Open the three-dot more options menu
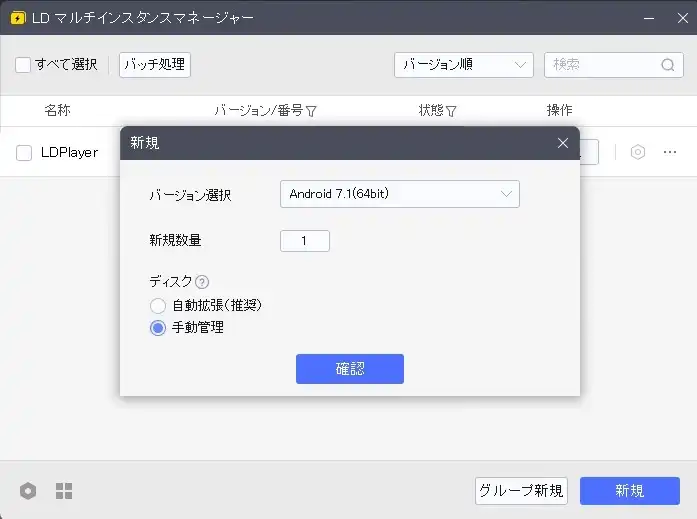 (x=670, y=152)
